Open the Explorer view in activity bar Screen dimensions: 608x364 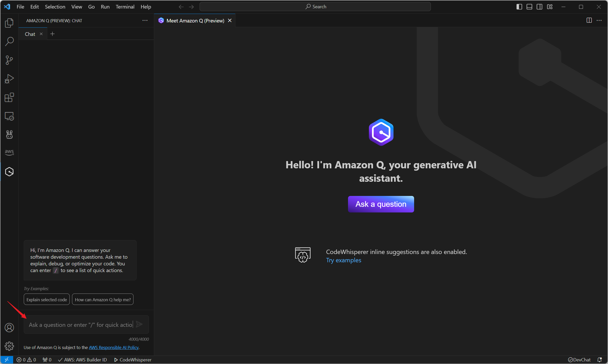[9, 23]
